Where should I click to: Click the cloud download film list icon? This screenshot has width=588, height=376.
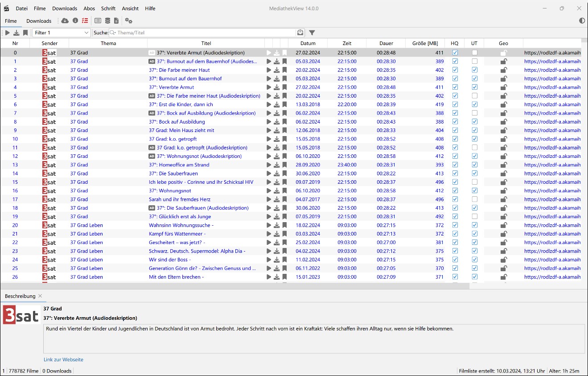[65, 21]
